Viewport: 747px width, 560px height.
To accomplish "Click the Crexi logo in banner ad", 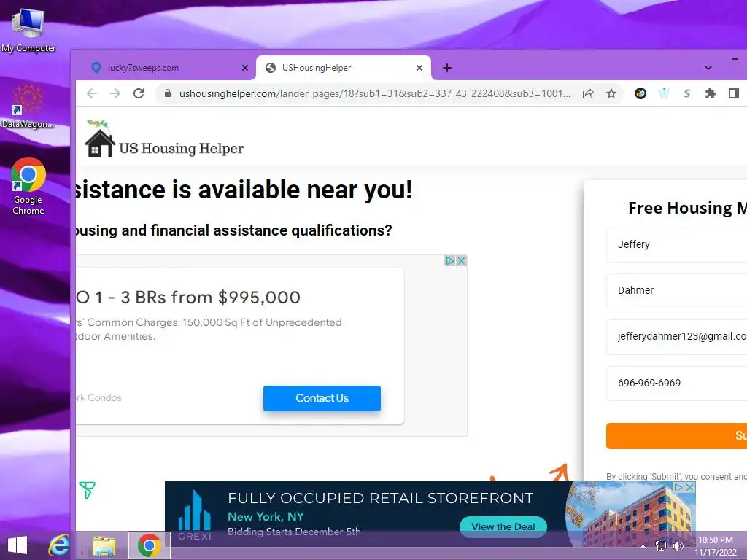I will pos(194,516).
